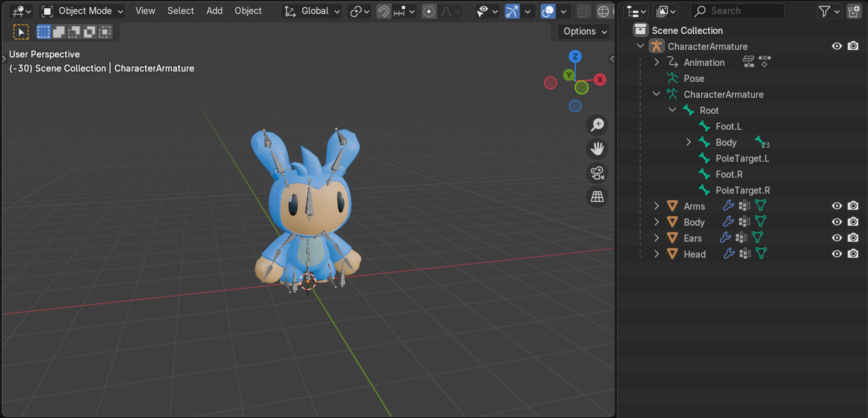Hide CharacterArmature in viewport with eye icon
The image size is (868, 418).
[x=837, y=46]
